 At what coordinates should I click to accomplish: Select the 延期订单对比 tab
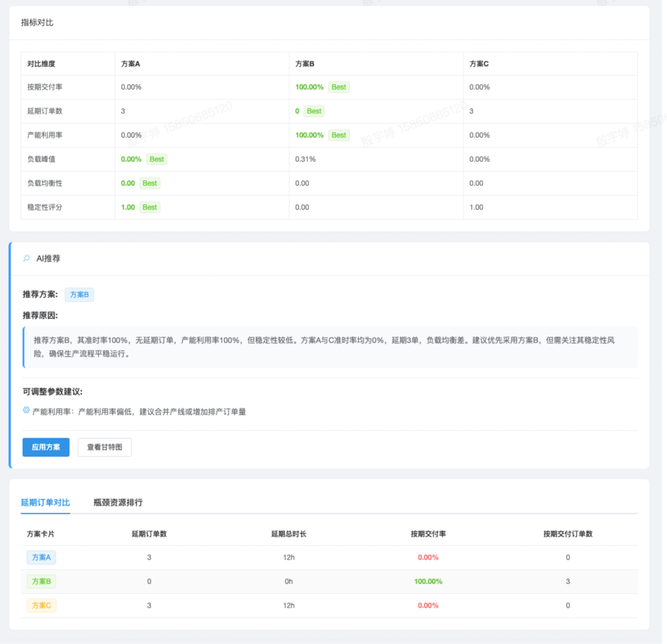coord(46,503)
